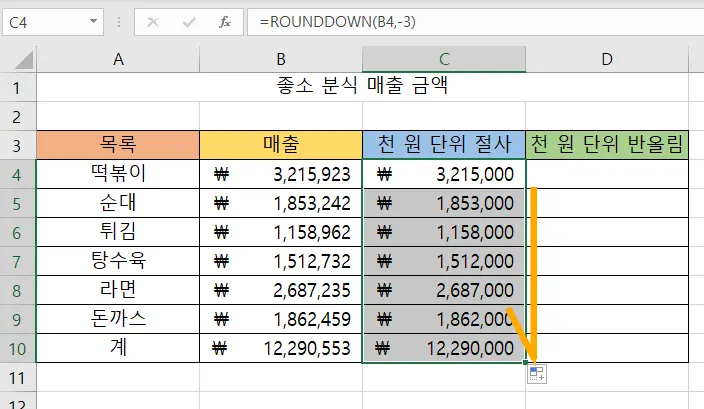Click the Name Box showing C4

pyautogui.click(x=53, y=22)
